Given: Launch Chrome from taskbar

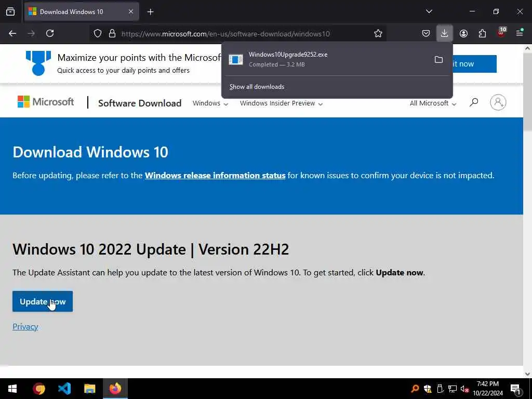Looking at the screenshot, I should pyautogui.click(x=38, y=389).
